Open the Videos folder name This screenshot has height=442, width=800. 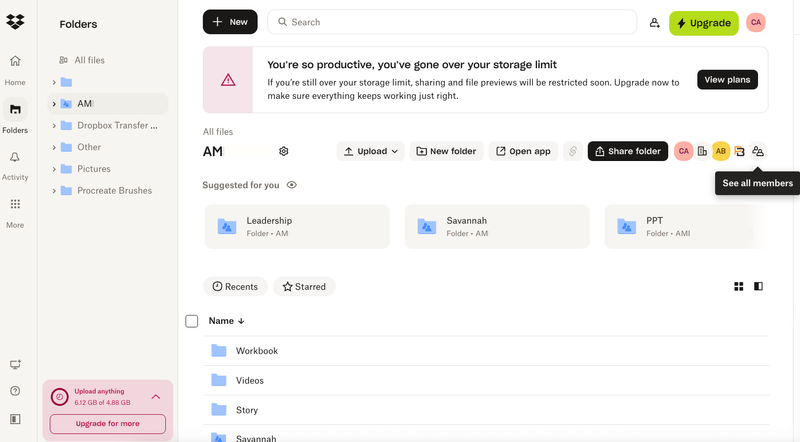pyautogui.click(x=249, y=380)
